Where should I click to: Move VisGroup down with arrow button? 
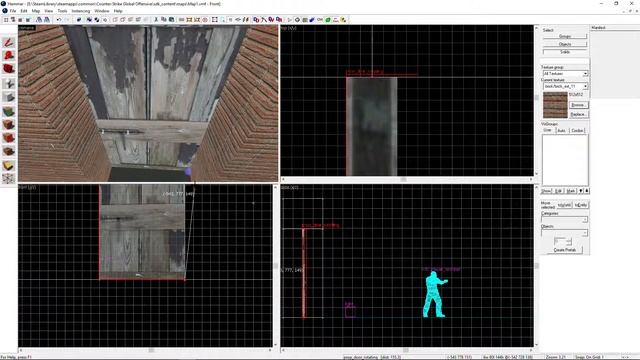(x=581, y=191)
